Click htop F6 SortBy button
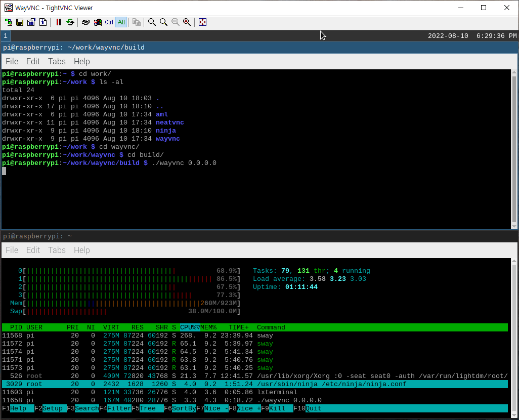Screen dimensions: 519x420 point(180,408)
